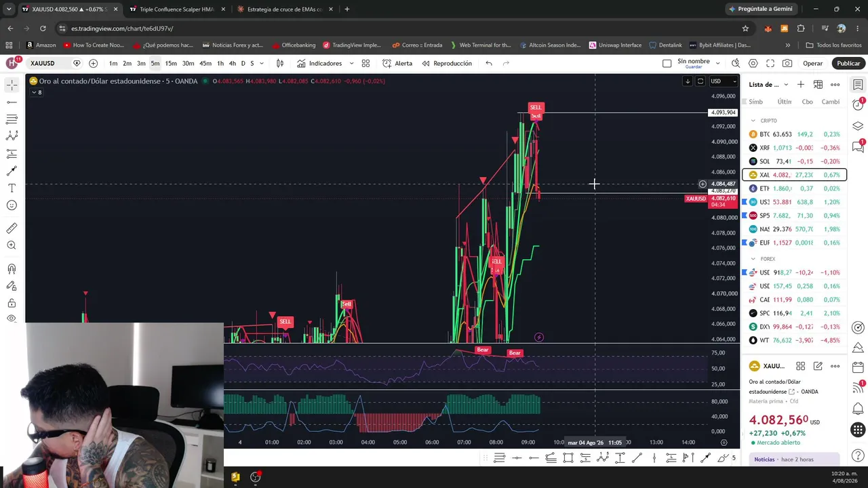Take a chart snapshot with camera
Viewport: 868px width, 488px height.
tap(787, 63)
